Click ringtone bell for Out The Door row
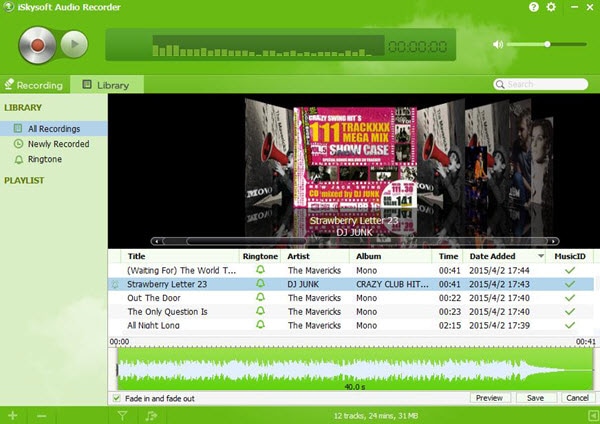Image resolution: width=600 pixels, height=424 pixels. click(x=260, y=297)
